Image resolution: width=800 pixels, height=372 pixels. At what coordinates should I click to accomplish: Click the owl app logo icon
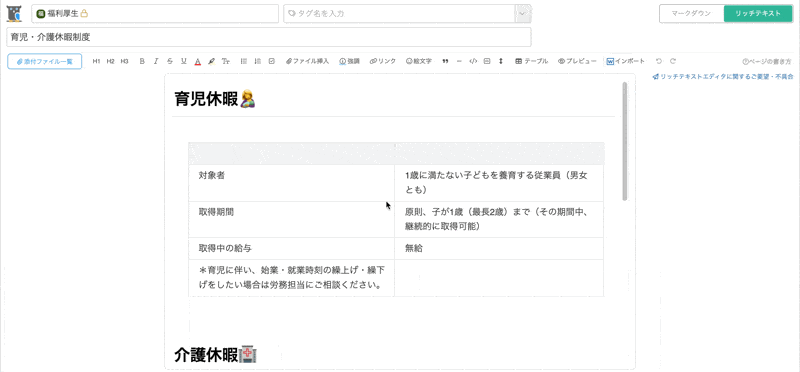(14, 14)
